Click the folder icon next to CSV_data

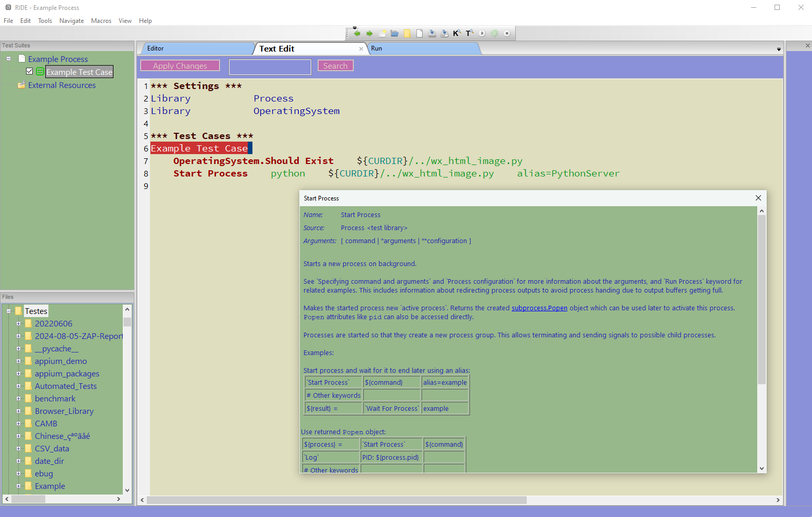point(29,448)
